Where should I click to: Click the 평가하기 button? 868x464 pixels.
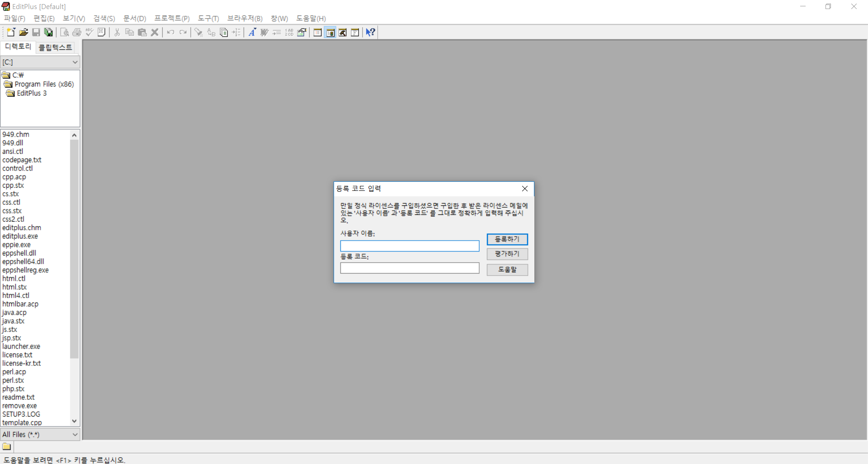(x=507, y=254)
